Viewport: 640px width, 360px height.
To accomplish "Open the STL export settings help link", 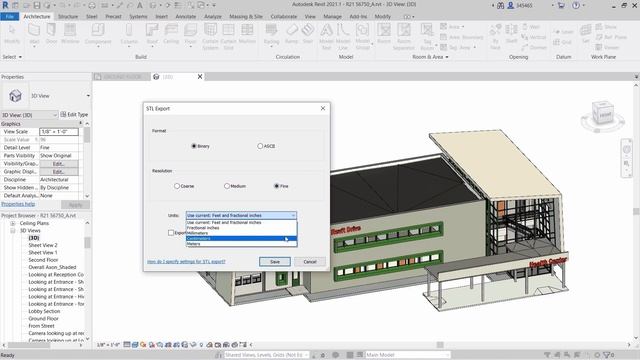I will [186, 262].
